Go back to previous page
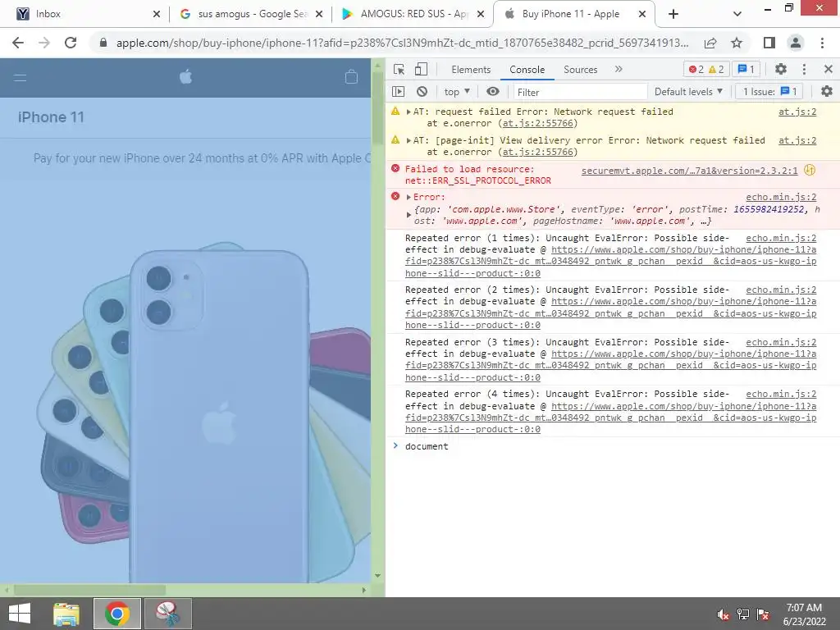 [18, 43]
